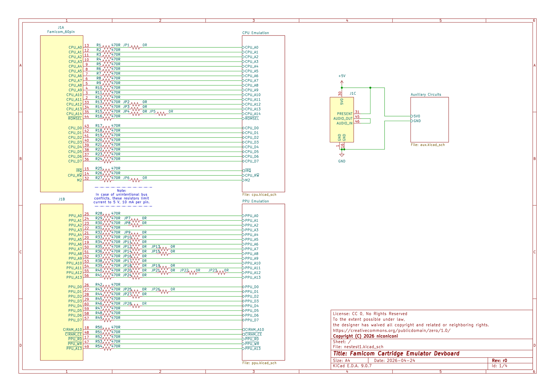Click the +5V power symbol arrow
Image resolution: width=555 pixels, height=392 pixels.
pyautogui.click(x=342, y=83)
